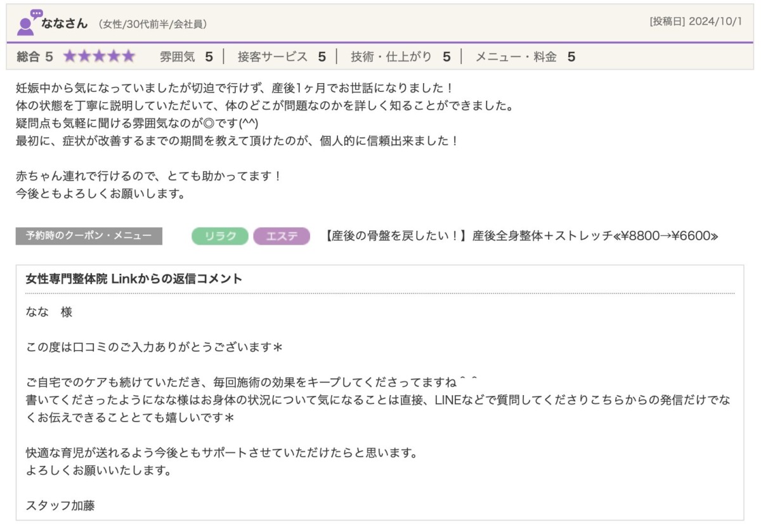
Task: Click the 予約時のクーポン・メニュー gray label
Action: tap(89, 236)
